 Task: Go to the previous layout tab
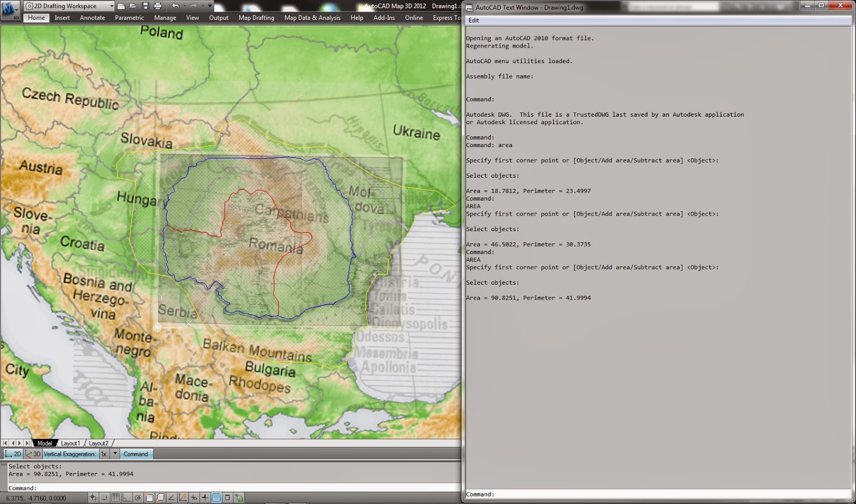pyautogui.click(x=13, y=443)
